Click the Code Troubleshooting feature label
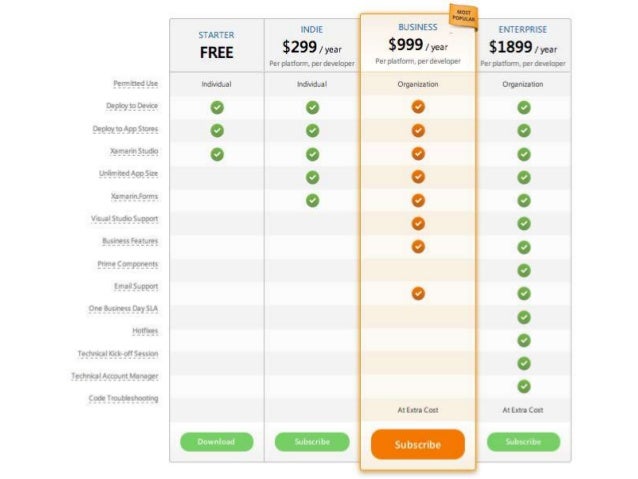The height and width of the screenshot is (479, 638). [x=123, y=398]
